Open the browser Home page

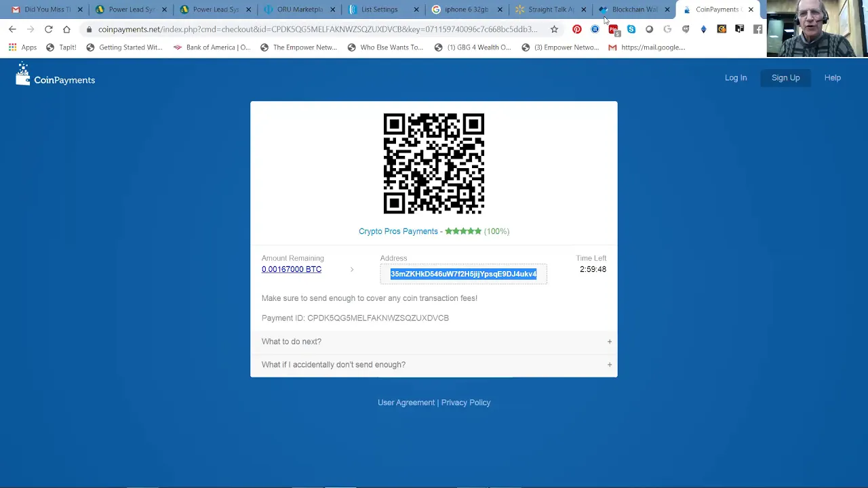[x=66, y=29]
